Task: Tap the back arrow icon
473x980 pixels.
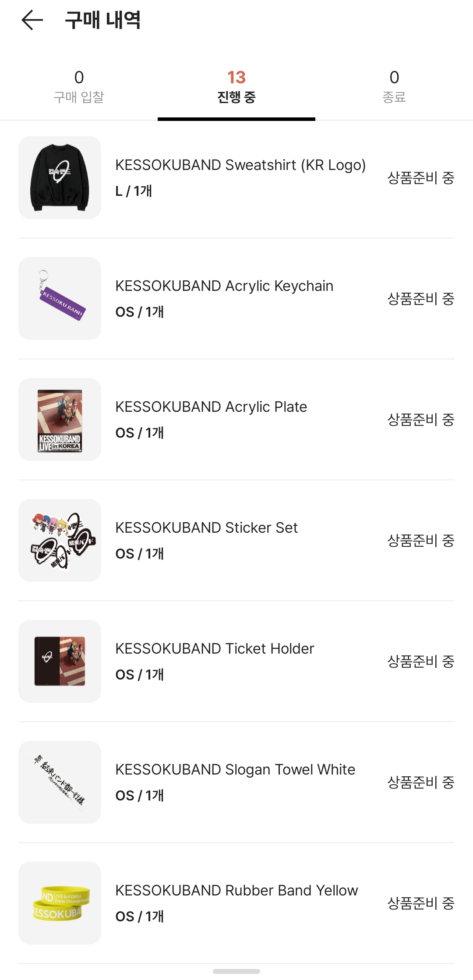Action: click(x=32, y=20)
